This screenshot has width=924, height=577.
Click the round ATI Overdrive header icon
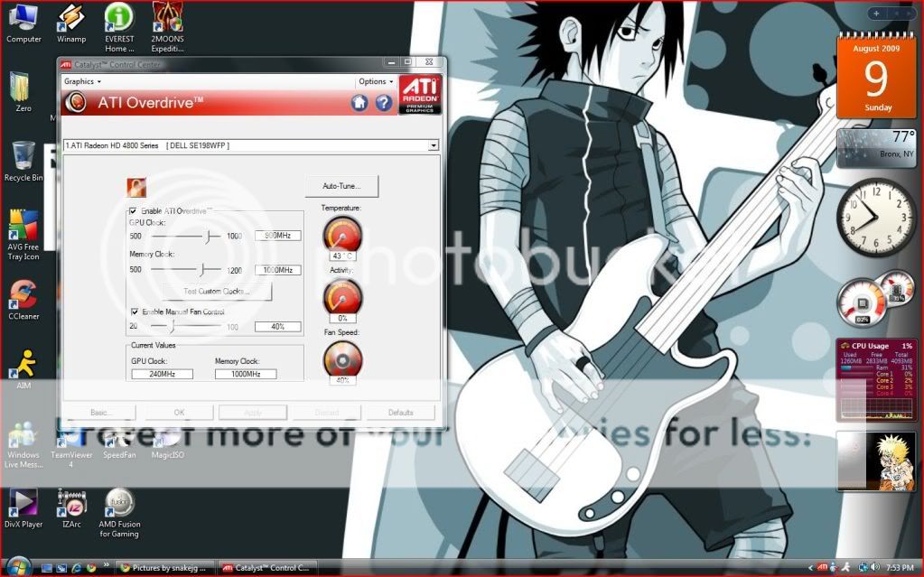[76, 103]
